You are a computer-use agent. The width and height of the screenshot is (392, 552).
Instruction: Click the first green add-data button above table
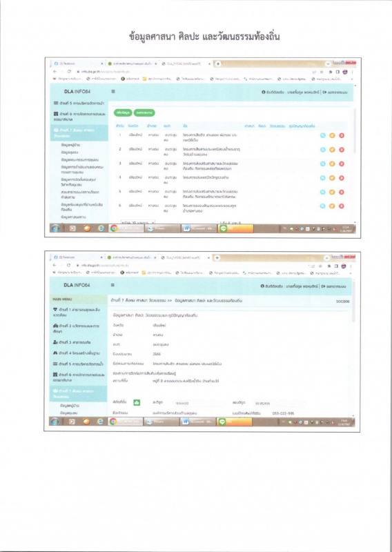click(x=123, y=112)
